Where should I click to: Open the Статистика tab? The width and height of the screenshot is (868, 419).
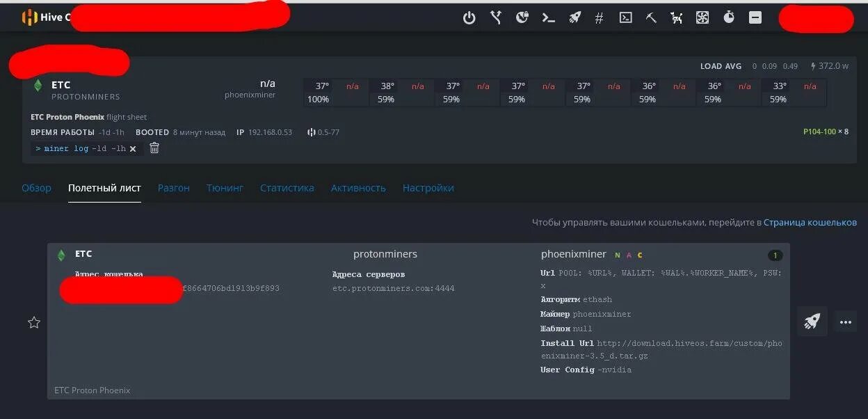click(x=287, y=188)
